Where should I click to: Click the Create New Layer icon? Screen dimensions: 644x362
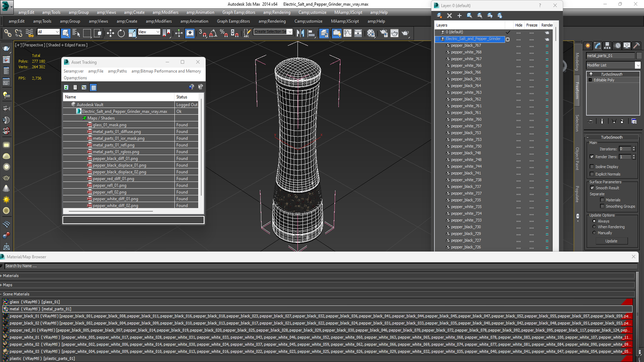(439, 15)
